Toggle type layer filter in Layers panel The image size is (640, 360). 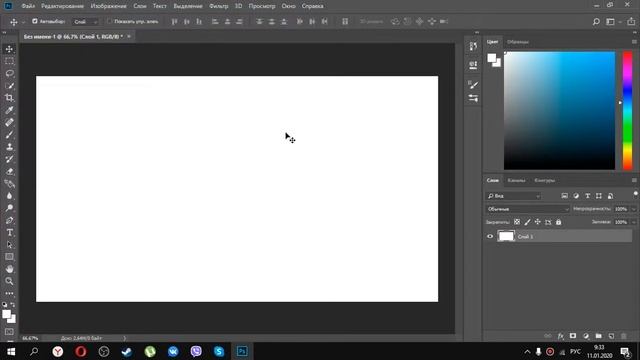[587, 196]
